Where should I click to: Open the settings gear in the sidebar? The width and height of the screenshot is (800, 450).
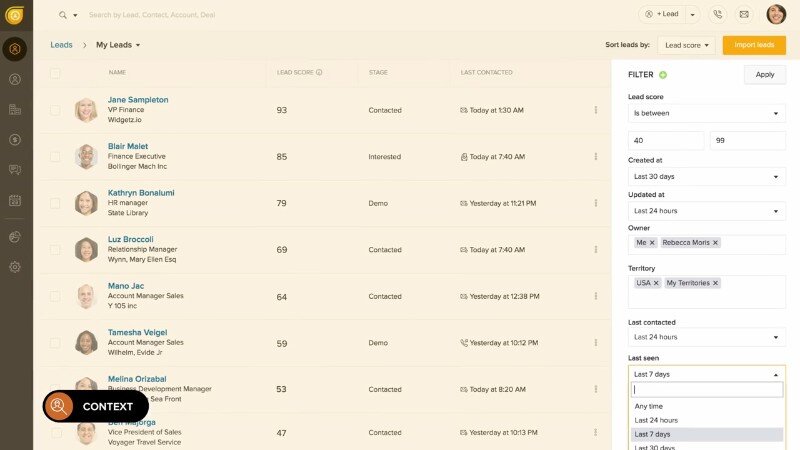click(15, 267)
